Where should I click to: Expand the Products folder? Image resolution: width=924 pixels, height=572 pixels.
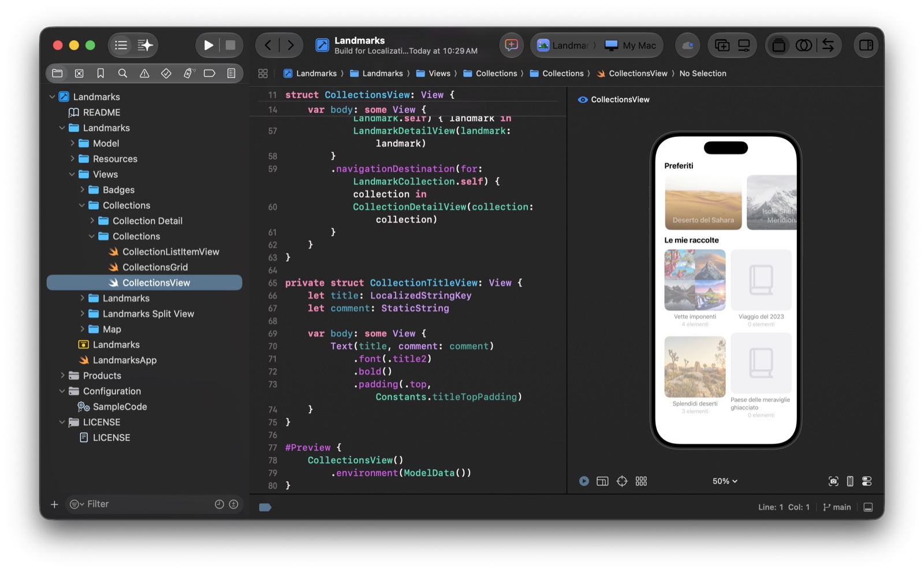click(62, 375)
